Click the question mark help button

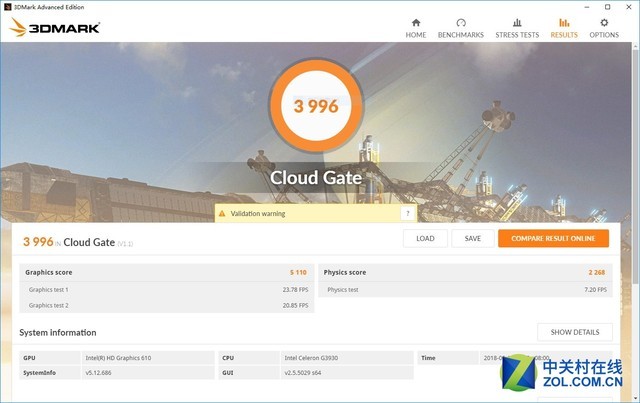tap(407, 213)
